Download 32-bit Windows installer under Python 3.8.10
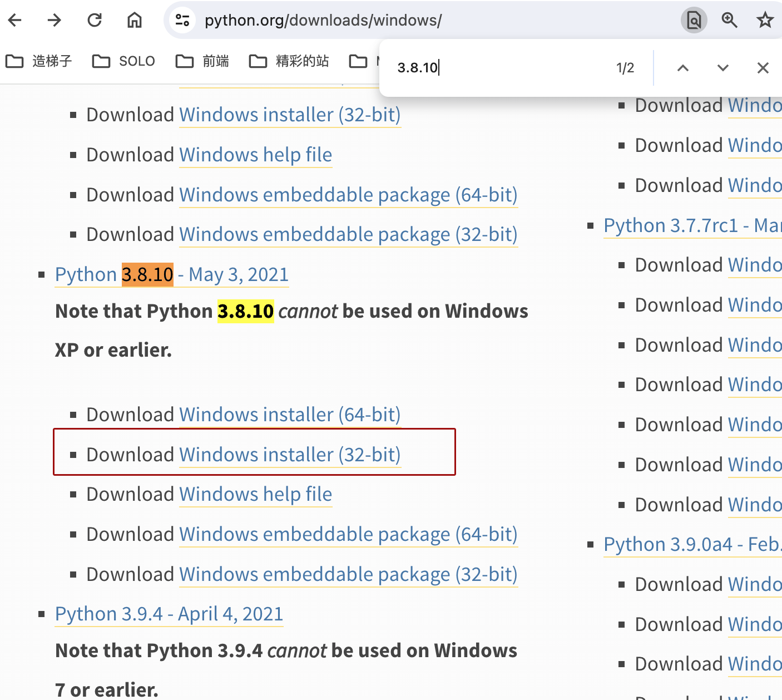This screenshot has width=782, height=700. coord(290,455)
